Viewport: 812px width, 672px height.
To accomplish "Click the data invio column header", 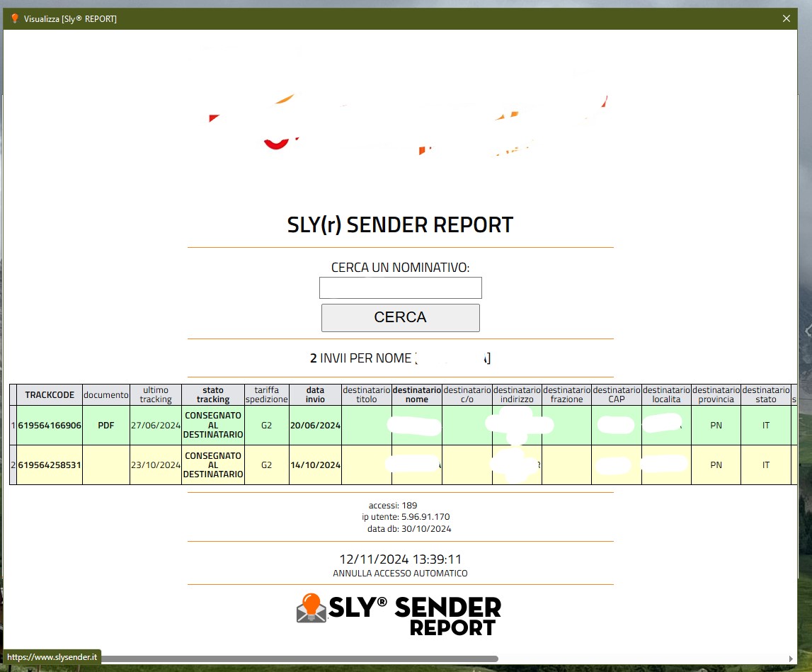I will coord(315,395).
